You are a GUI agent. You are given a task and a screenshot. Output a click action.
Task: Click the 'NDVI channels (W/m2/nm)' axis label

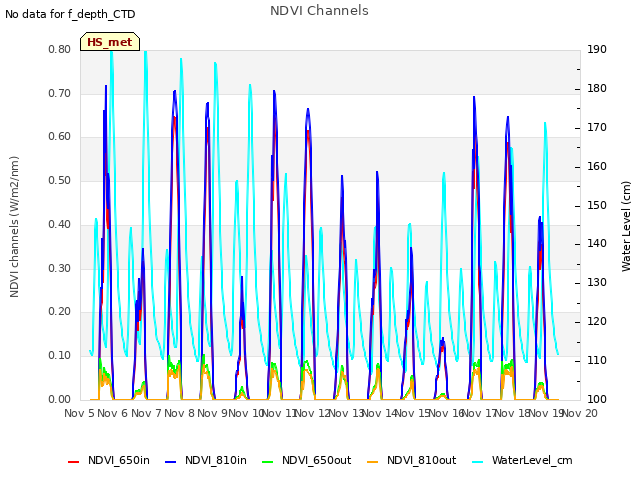[14, 227]
